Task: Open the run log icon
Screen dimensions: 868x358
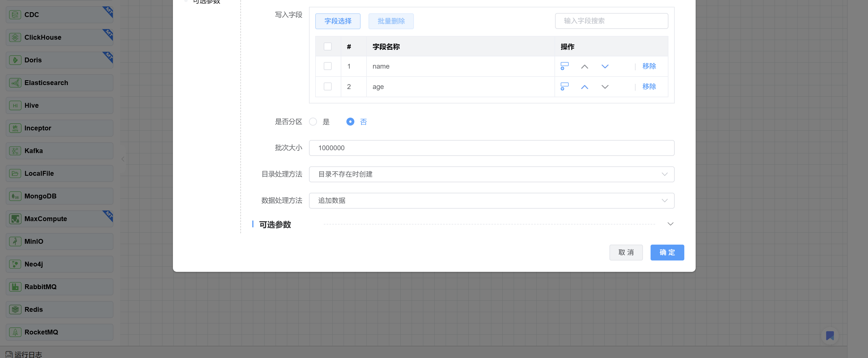Action: pos(9,354)
